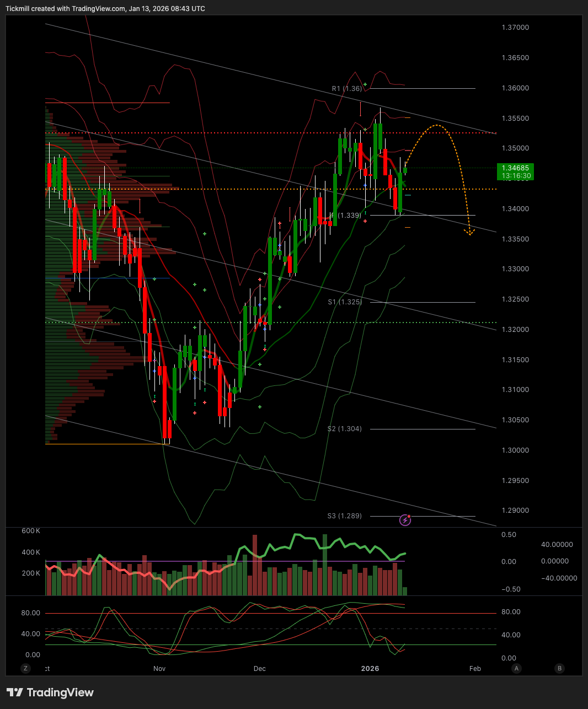This screenshot has height=709, width=588.
Task: Click the A auto-scale button
Action: click(516, 668)
